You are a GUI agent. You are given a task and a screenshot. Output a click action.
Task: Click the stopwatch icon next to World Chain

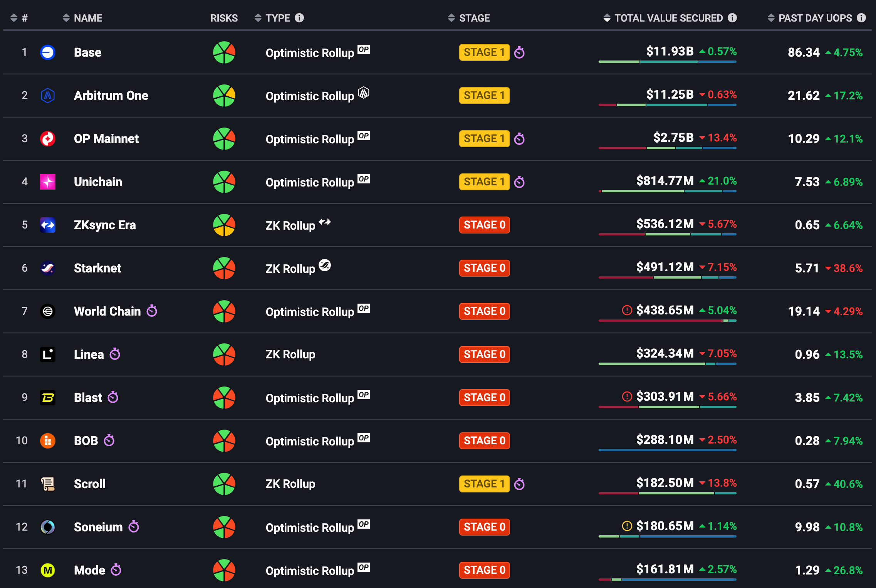[x=152, y=311]
